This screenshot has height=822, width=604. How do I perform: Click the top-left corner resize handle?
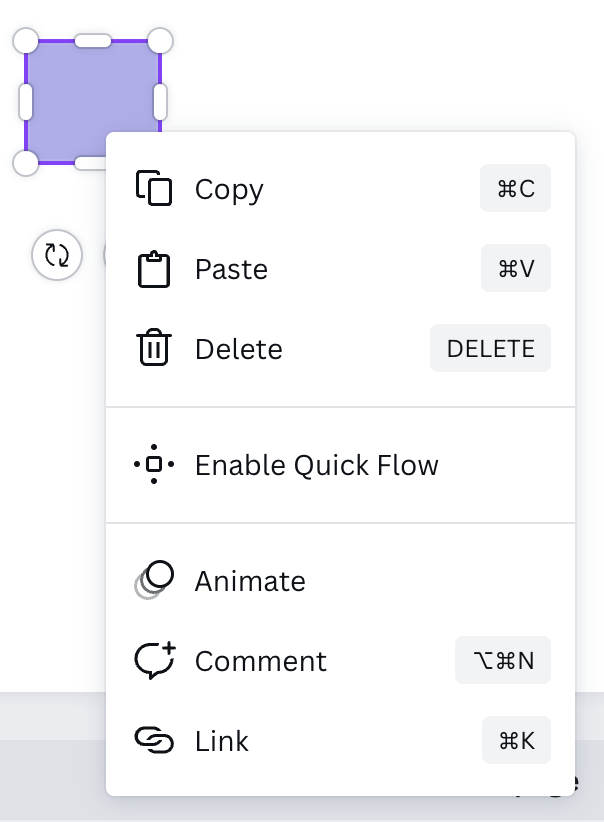(25, 41)
